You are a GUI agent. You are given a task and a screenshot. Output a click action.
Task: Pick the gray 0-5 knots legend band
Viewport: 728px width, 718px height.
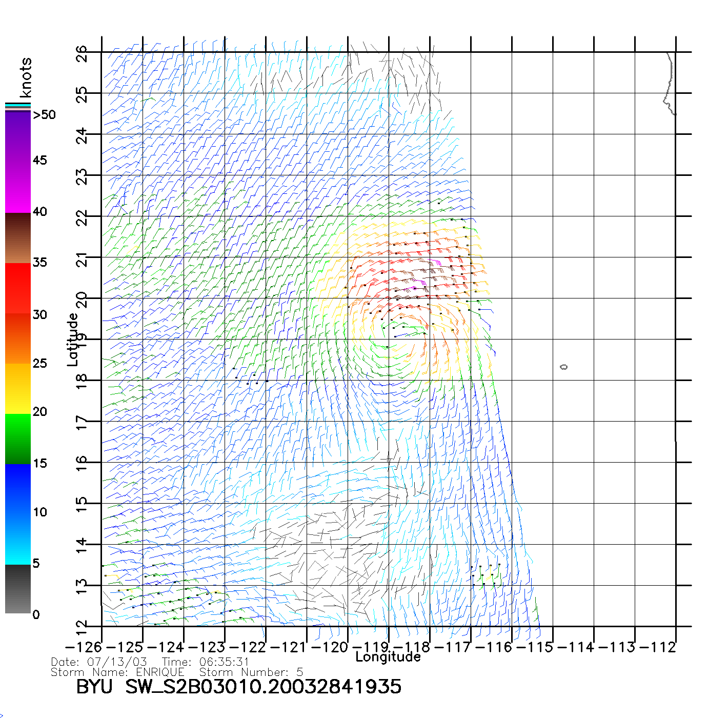coord(18,589)
